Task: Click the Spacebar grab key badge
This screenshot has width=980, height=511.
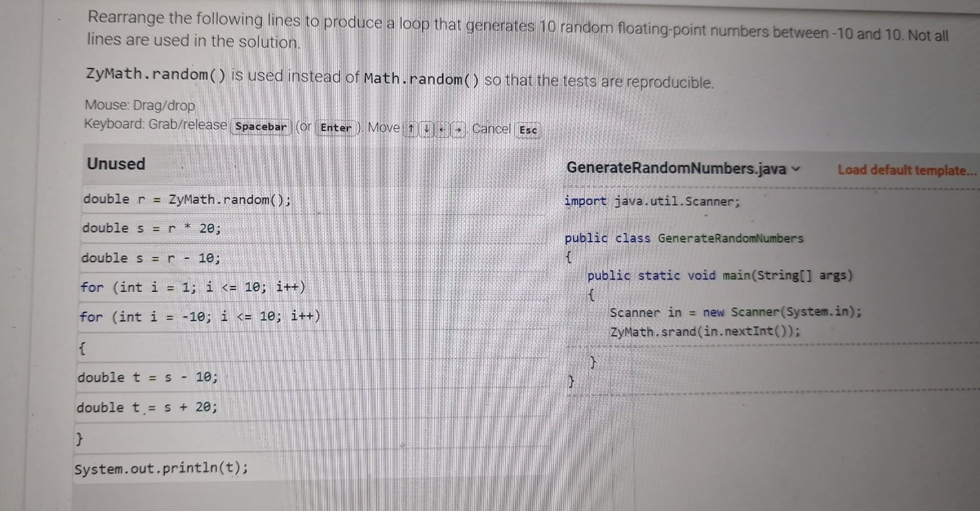Action: tap(261, 127)
